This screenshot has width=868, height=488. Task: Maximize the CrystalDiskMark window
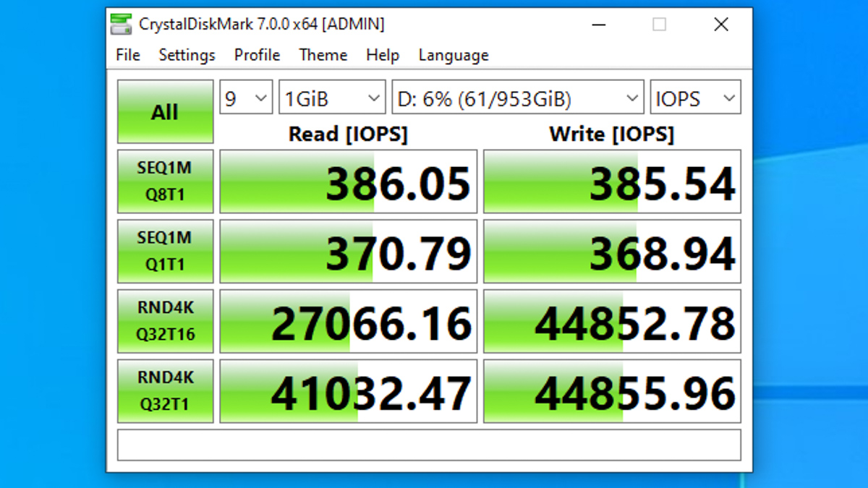click(x=659, y=25)
